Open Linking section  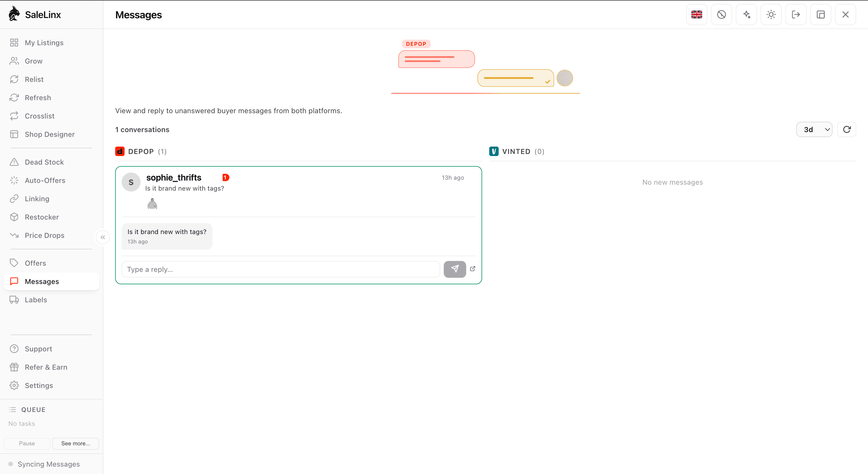point(51,199)
